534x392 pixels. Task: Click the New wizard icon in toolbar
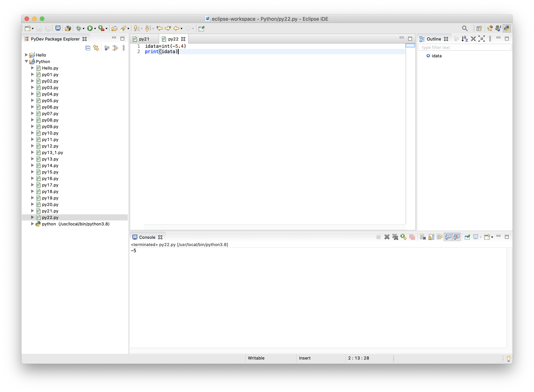point(27,28)
